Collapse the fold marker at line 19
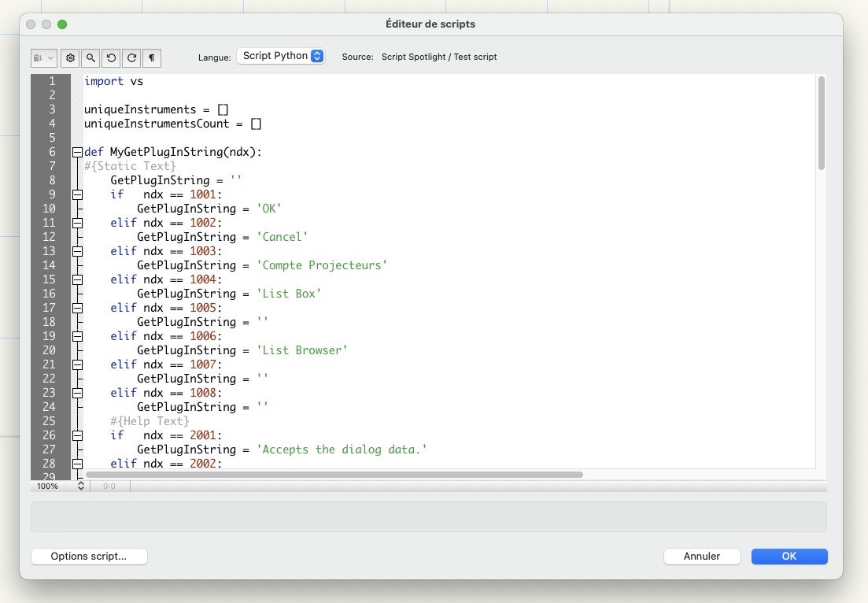The height and width of the screenshot is (603, 868). (77, 336)
